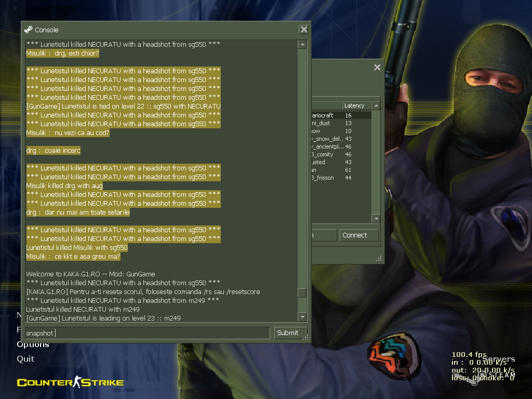
Task: Select the _ancientpl... server row
Action: click(341, 147)
